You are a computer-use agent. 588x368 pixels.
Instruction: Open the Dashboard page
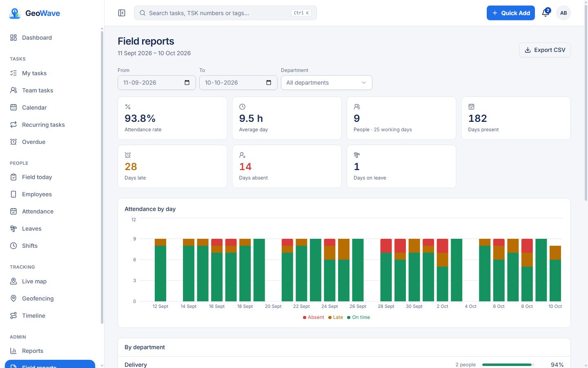(x=50, y=38)
